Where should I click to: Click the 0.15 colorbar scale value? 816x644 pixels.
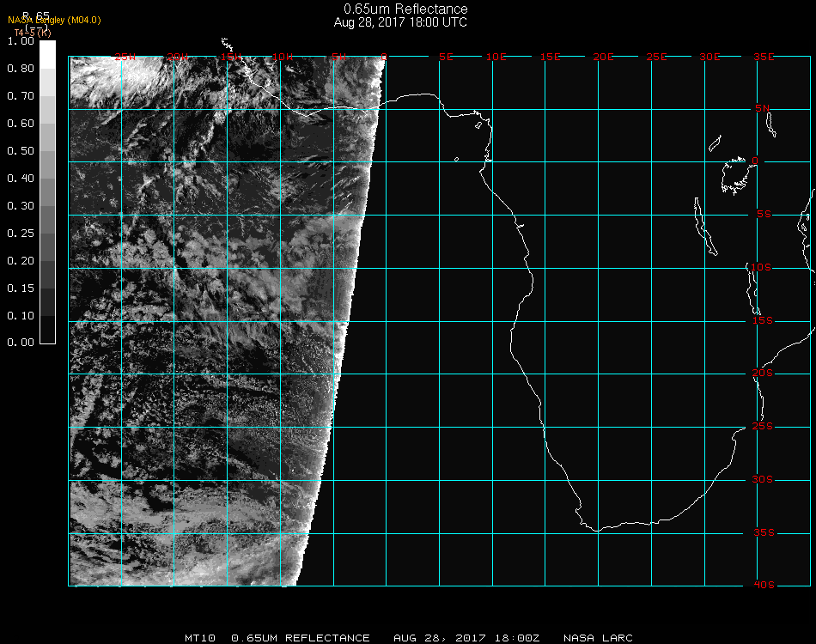21,289
